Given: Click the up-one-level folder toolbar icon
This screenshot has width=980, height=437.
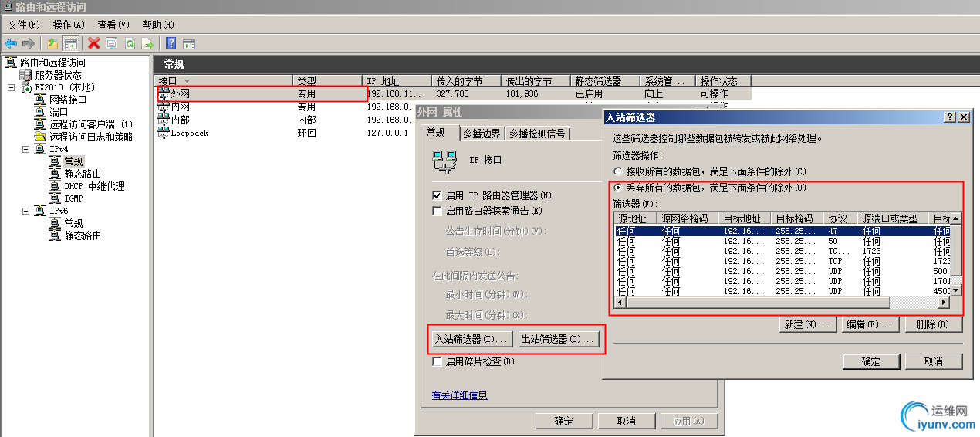Looking at the screenshot, I should point(52,44).
